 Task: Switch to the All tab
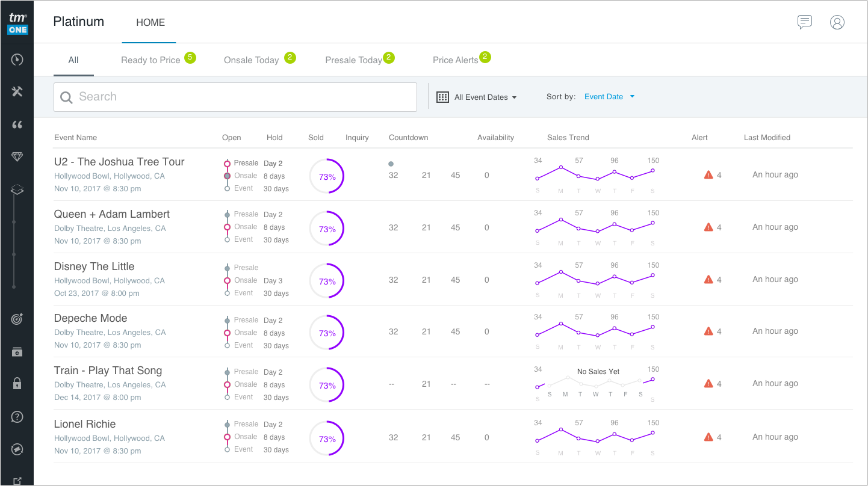tap(73, 60)
